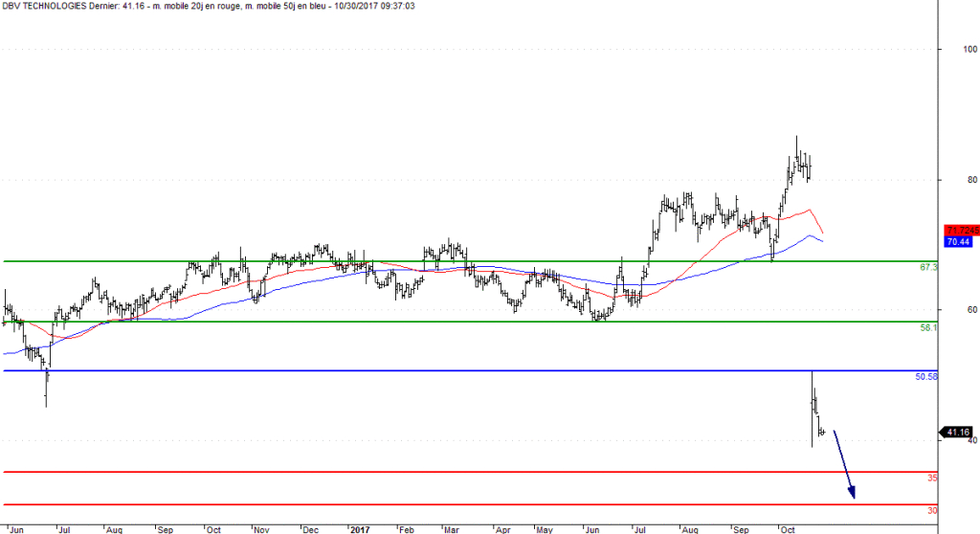980x534 pixels.
Task: Click the Dec label on the time axis
Action: pos(310,528)
